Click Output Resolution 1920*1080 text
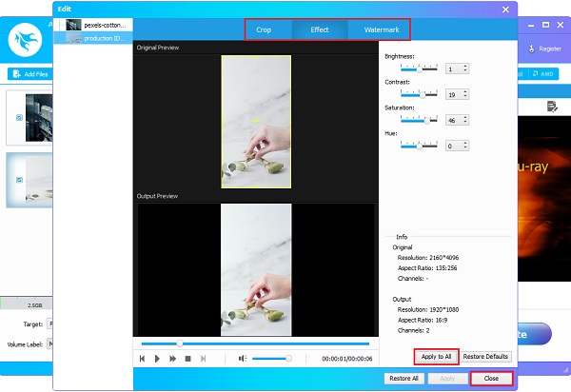571x392 pixels. 428,310
